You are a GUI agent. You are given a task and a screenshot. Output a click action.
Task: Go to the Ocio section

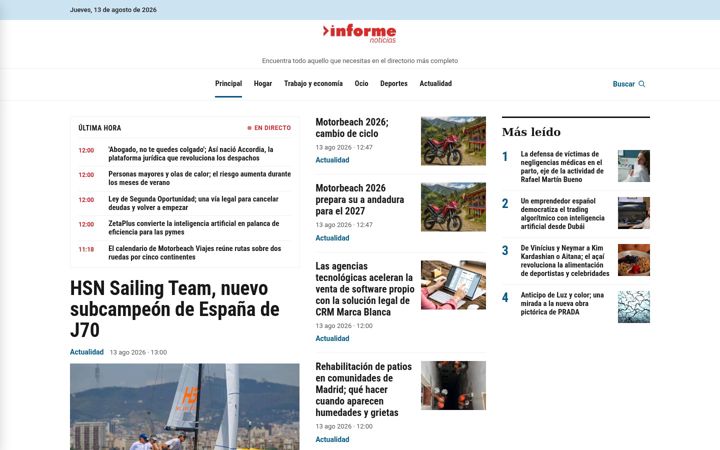tap(361, 84)
